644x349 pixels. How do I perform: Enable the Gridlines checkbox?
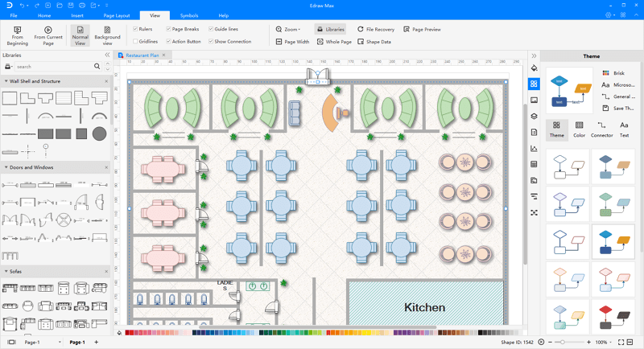[135, 42]
